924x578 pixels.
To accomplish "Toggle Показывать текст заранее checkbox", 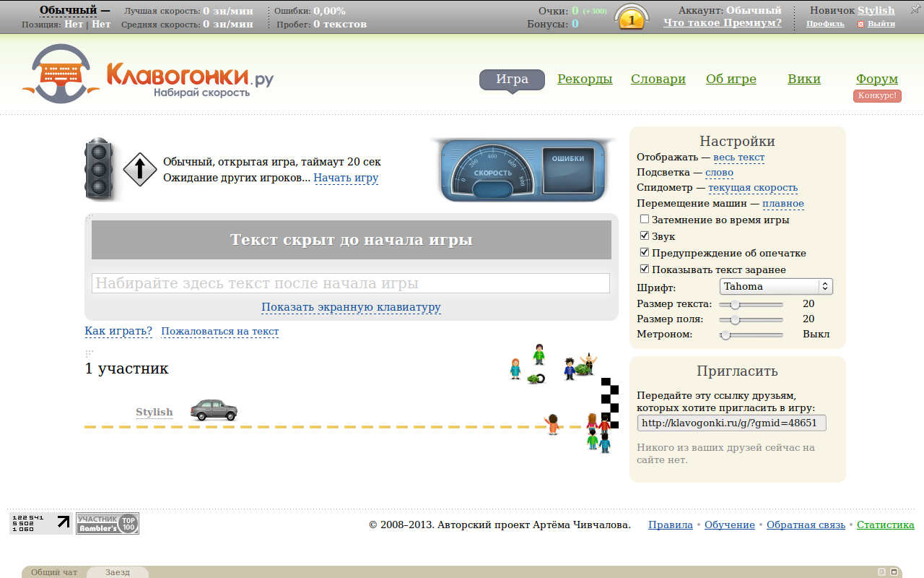I will pos(645,269).
